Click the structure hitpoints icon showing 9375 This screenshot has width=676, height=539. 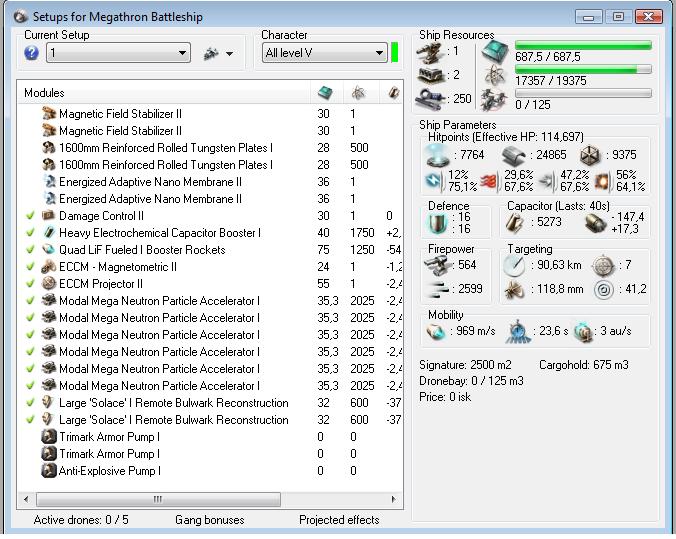point(590,156)
